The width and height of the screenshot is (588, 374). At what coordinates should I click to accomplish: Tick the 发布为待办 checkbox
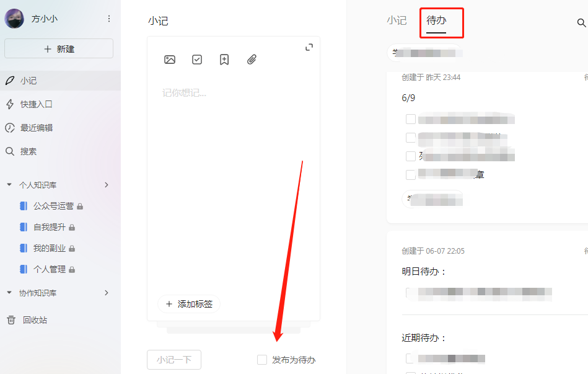point(262,360)
